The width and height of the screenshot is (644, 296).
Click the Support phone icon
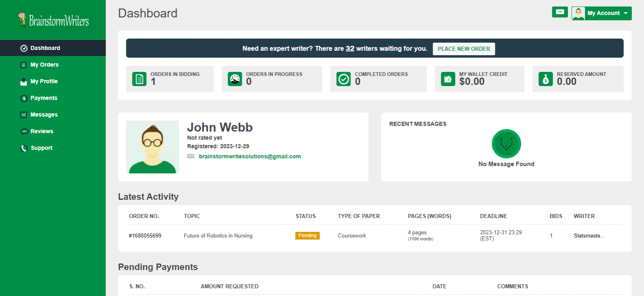[x=24, y=148]
